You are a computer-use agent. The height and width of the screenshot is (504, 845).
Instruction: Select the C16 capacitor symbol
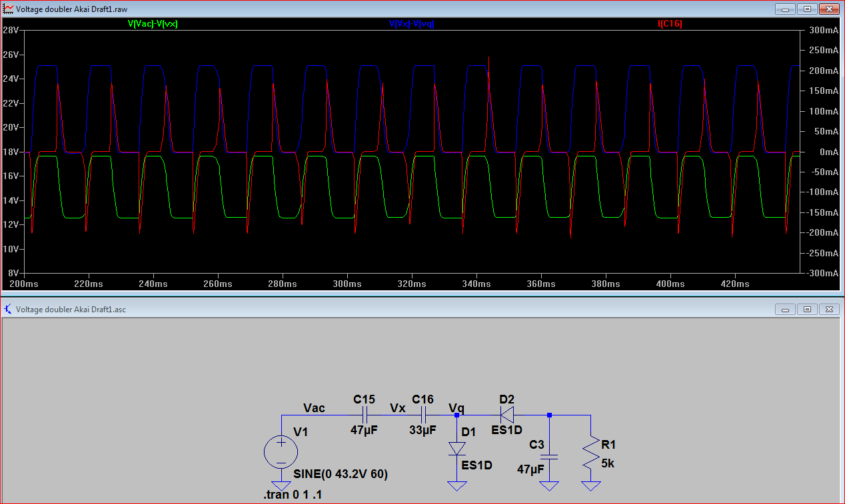point(423,415)
